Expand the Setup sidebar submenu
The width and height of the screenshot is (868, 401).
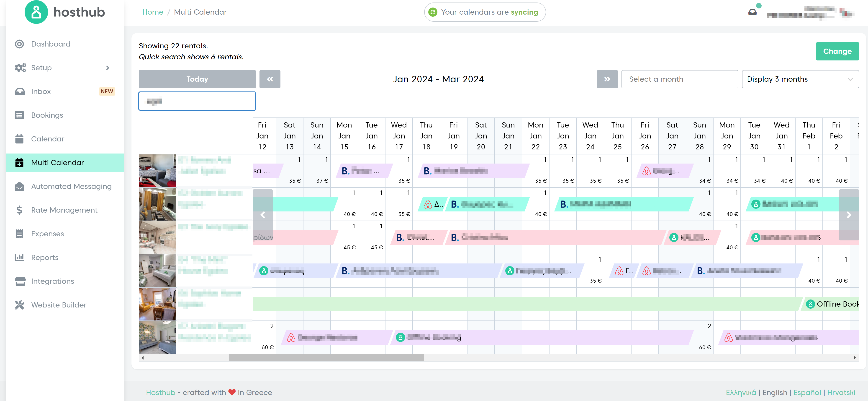tap(108, 68)
